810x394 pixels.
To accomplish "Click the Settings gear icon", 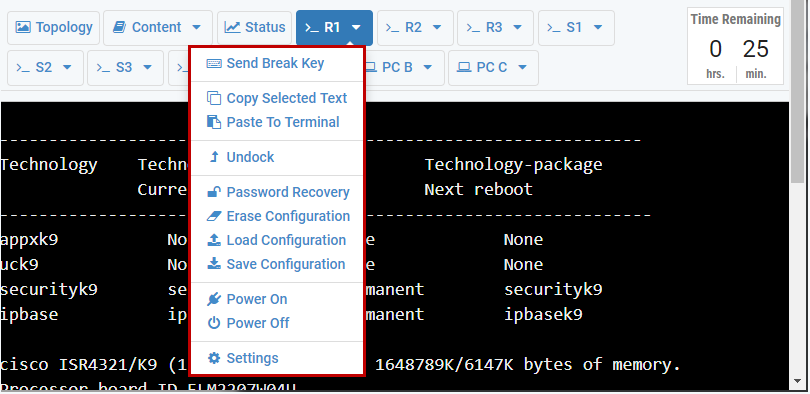I will (214, 358).
